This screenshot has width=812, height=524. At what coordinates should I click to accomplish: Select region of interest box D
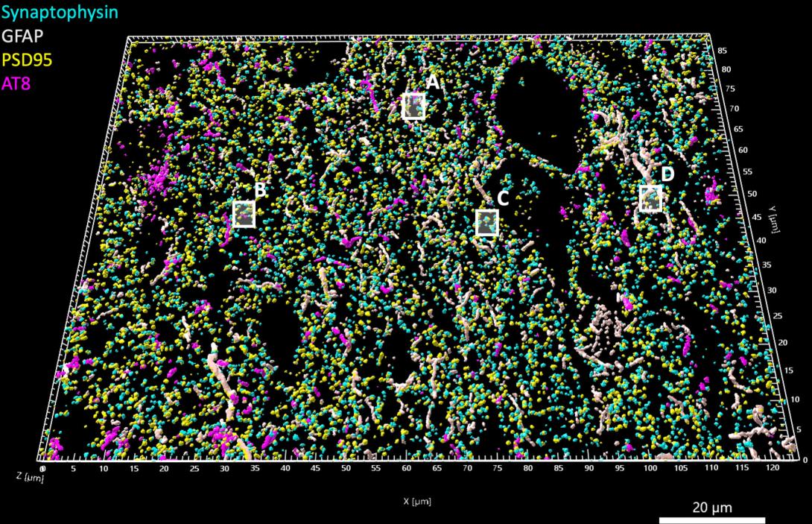tap(651, 200)
